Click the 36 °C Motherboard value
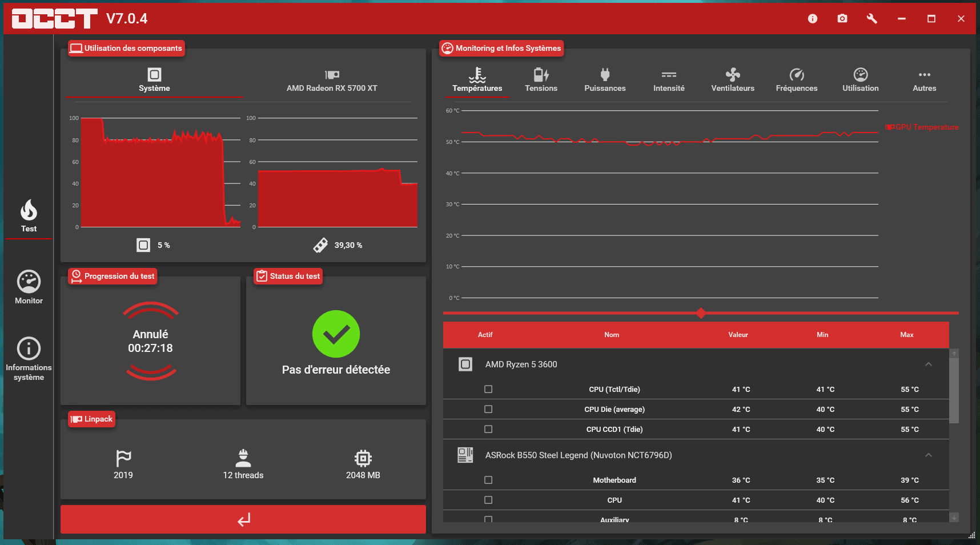 pyautogui.click(x=741, y=480)
